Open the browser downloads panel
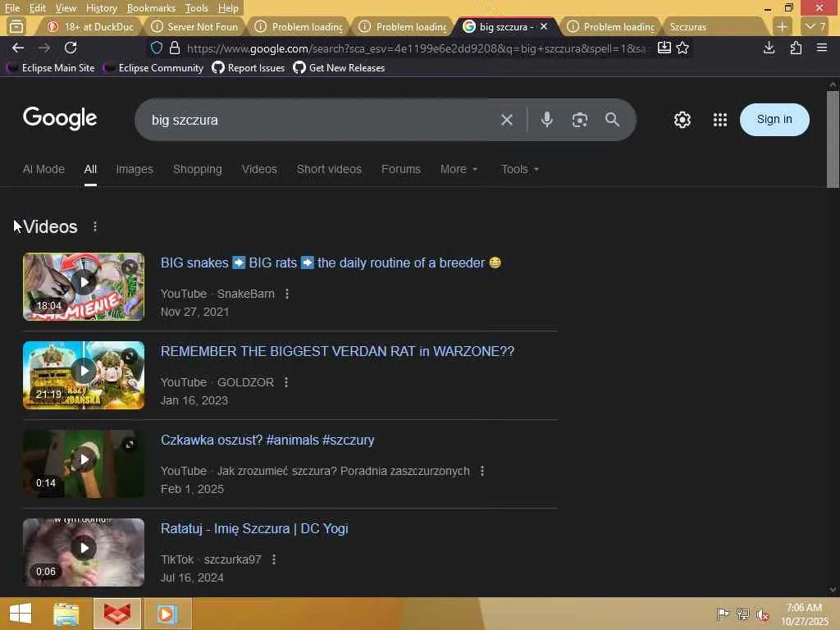This screenshot has height=630, width=840. (x=769, y=48)
